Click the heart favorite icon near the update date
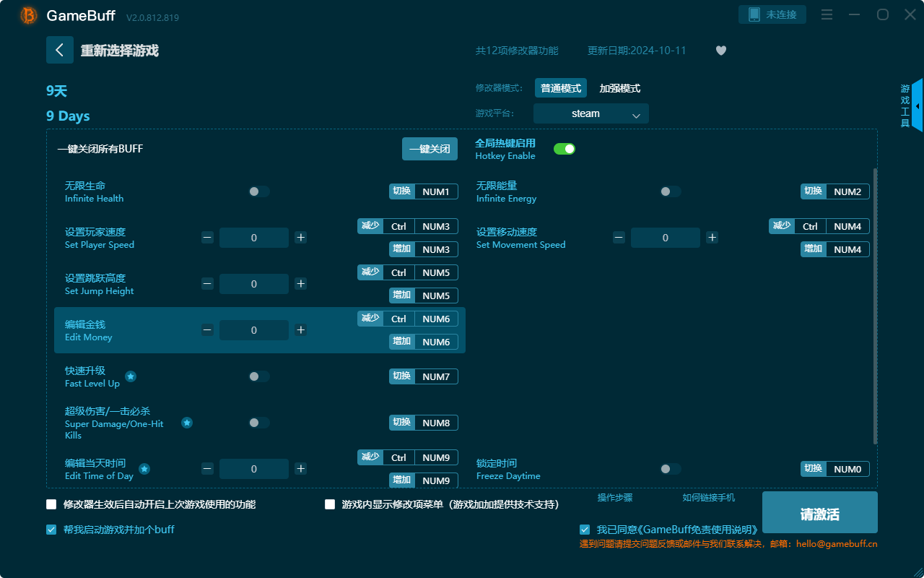924x578 pixels. (720, 51)
